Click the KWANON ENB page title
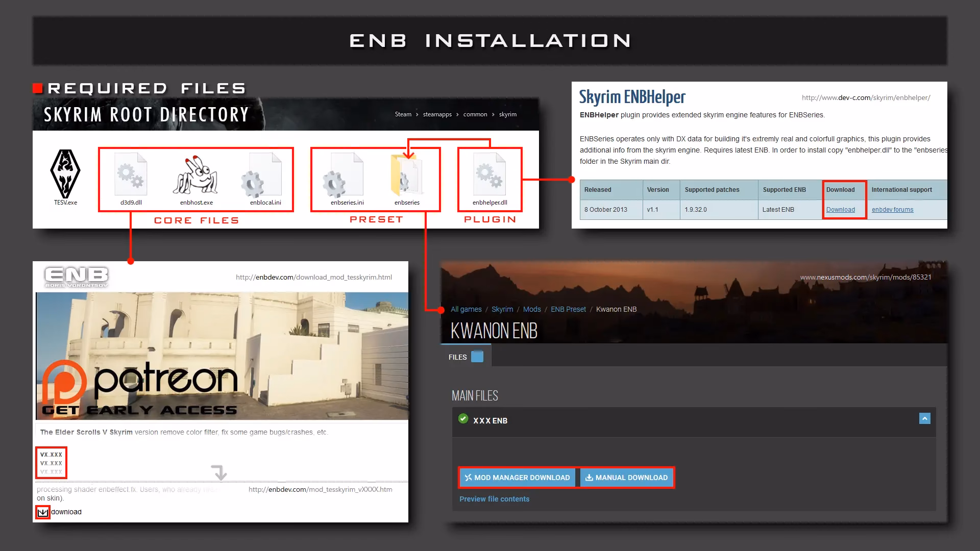The height and width of the screenshot is (551, 980). tap(494, 331)
